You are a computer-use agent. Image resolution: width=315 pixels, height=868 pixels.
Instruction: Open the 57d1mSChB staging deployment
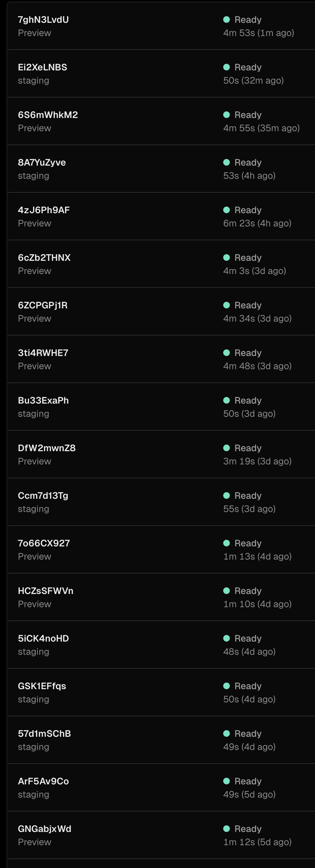pyautogui.click(x=45, y=733)
